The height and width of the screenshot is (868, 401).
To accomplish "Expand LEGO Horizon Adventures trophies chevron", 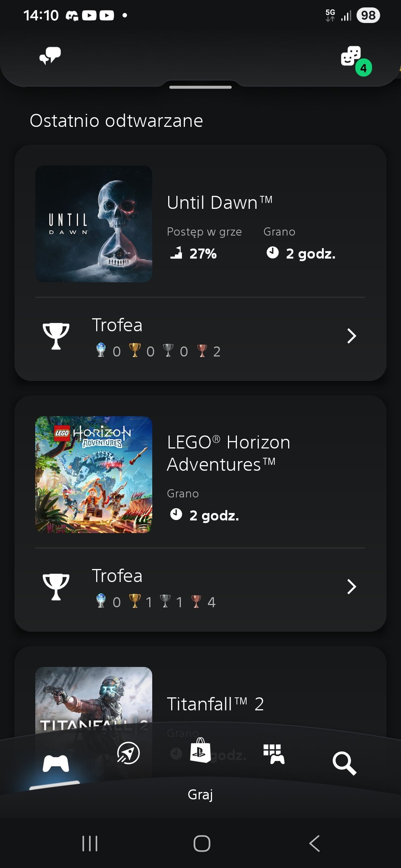I will [x=351, y=587].
